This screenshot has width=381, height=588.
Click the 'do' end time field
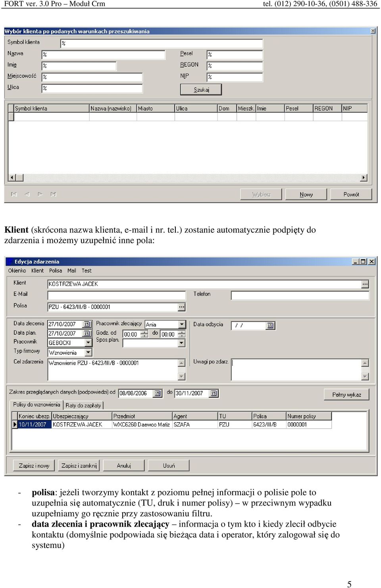[170, 334]
